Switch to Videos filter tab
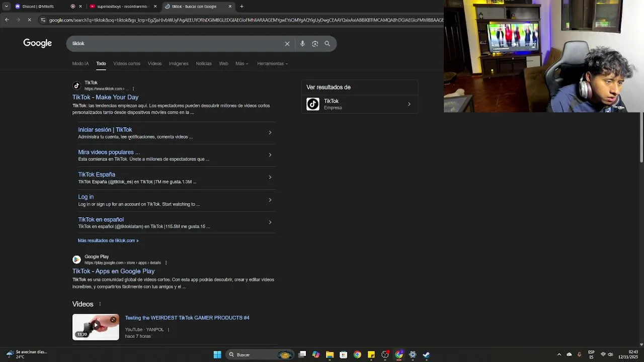The width and height of the screenshot is (644, 362). click(x=154, y=64)
